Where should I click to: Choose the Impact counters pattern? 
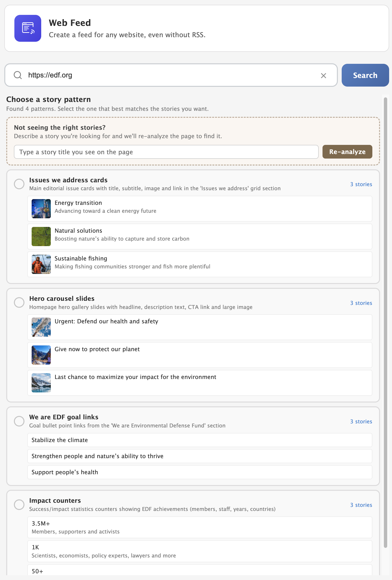click(x=19, y=505)
